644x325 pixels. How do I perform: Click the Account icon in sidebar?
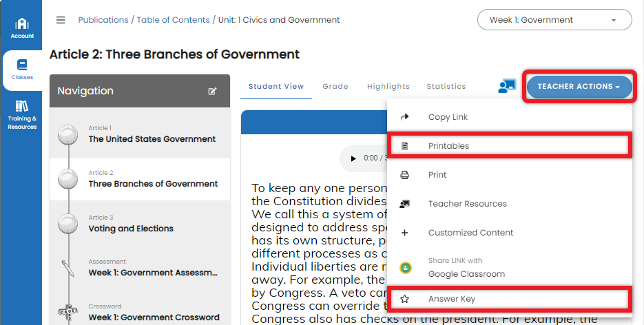(22, 28)
